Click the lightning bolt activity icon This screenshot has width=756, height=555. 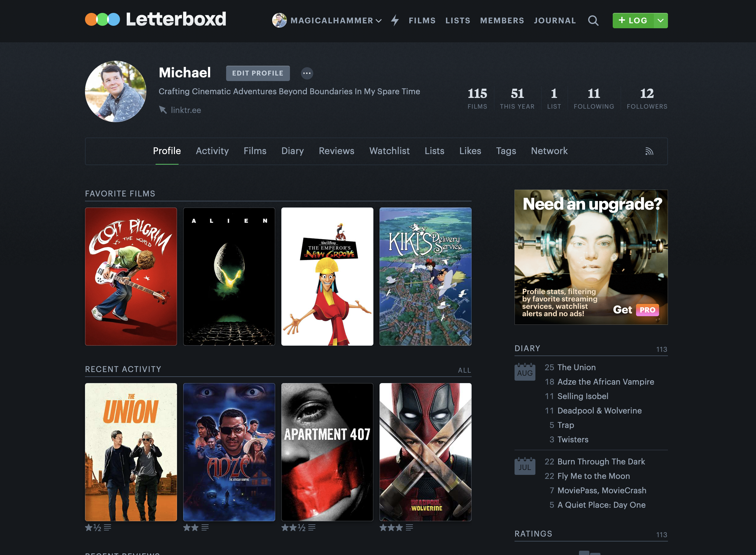[x=395, y=21]
